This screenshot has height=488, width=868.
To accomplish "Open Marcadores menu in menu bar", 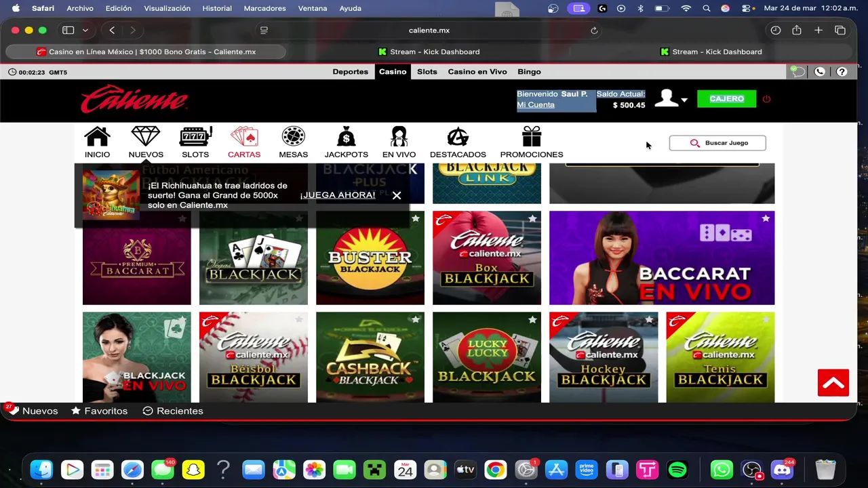I will pyautogui.click(x=264, y=8).
